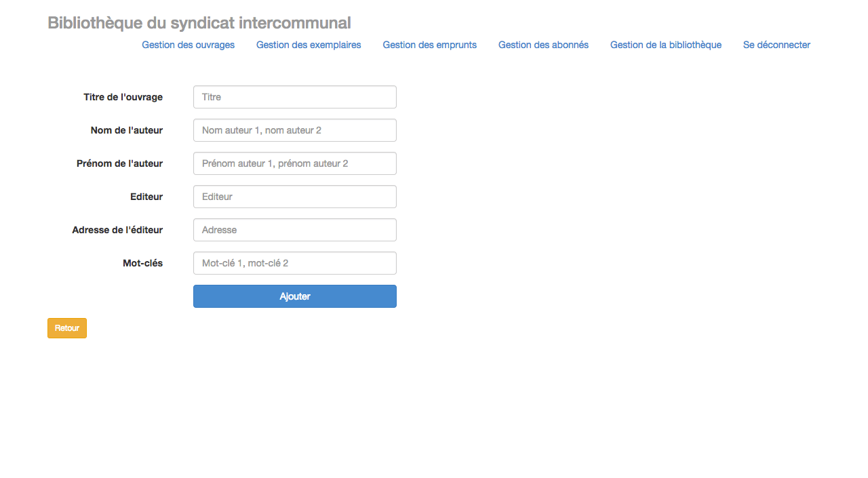The height and width of the screenshot is (478, 868).
Task: Click the Mot-clés label
Action: click(143, 263)
